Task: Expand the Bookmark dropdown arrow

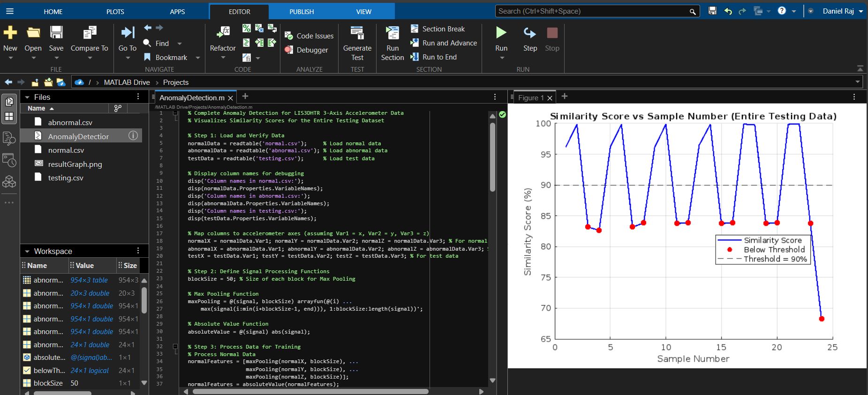Action: click(x=197, y=58)
